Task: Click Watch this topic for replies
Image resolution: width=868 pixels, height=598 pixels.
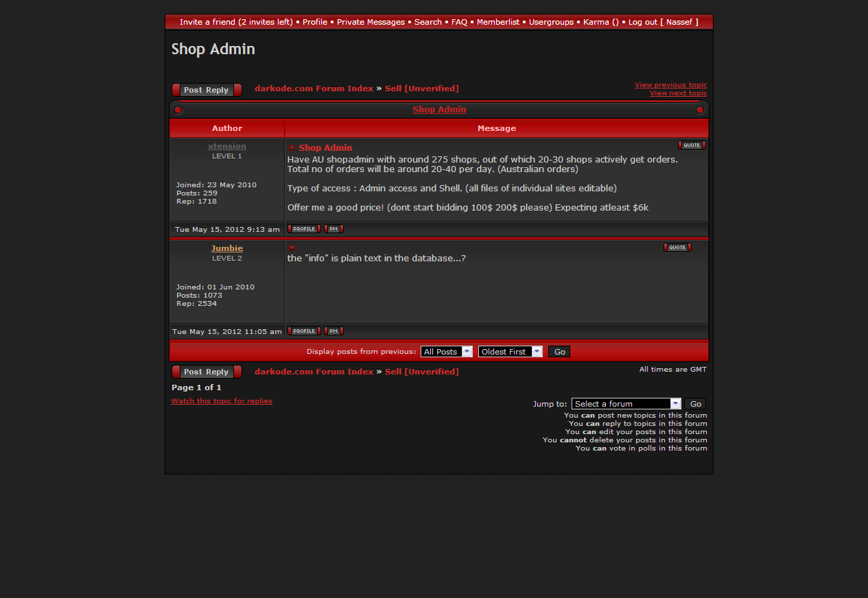Action: click(x=222, y=401)
